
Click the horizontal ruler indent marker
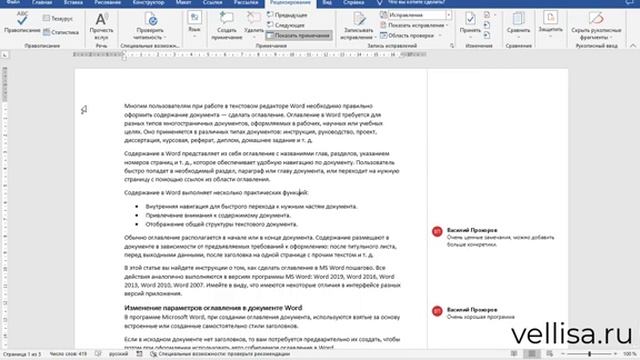(124, 56)
